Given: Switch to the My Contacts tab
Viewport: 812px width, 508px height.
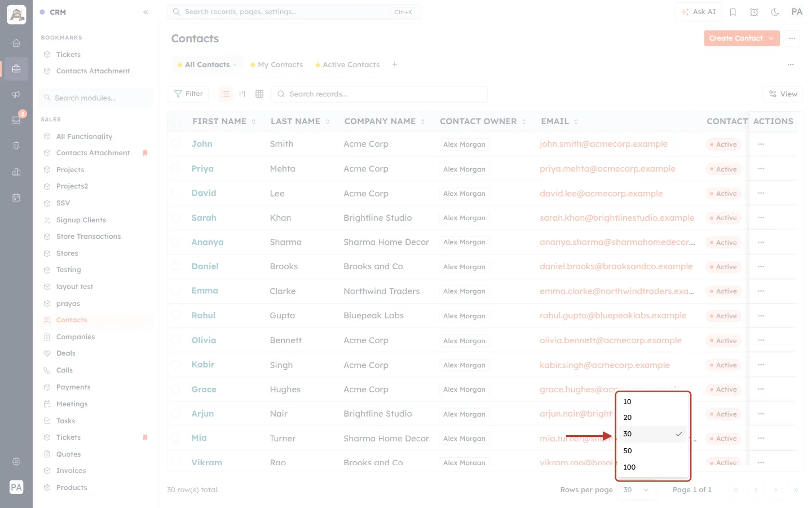Looking at the screenshot, I should coord(276,65).
